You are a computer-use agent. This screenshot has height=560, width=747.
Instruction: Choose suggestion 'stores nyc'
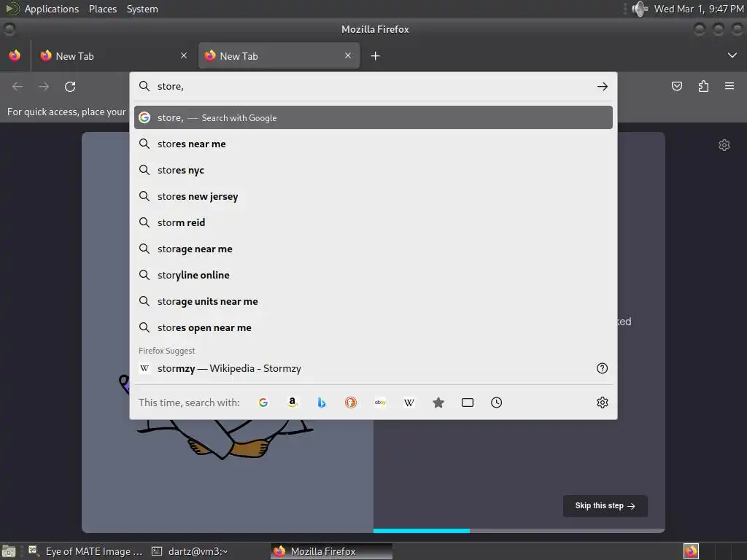pos(373,170)
